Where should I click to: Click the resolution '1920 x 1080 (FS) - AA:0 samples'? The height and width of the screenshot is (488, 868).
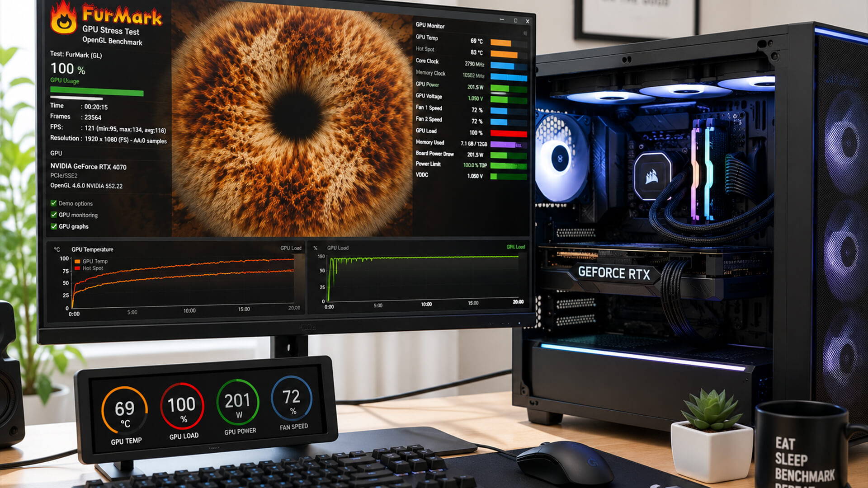click(x=126, y=140)
